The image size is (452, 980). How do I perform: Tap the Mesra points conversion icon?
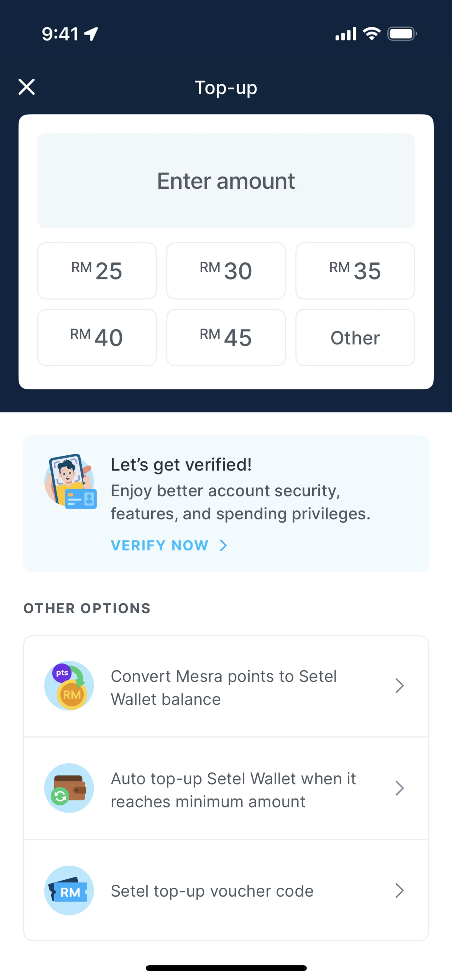coord(69,685)
